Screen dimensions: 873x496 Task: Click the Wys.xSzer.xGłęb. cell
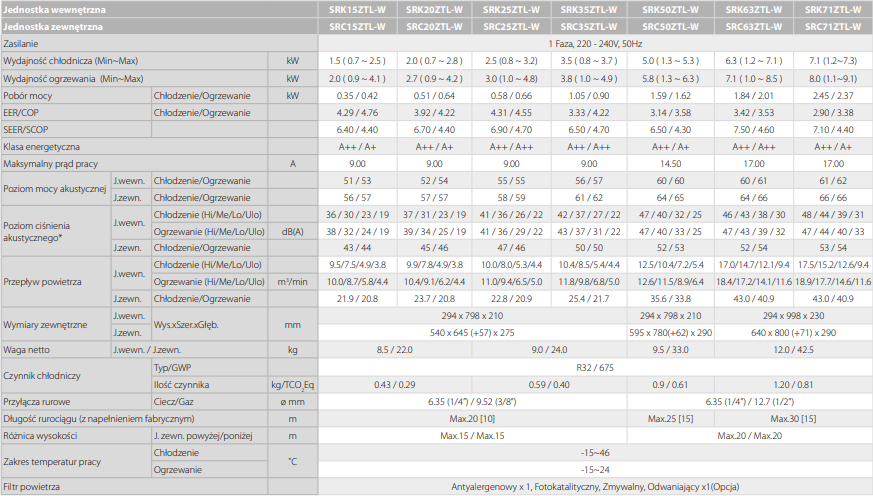pyautogui.click(x=186, y=325)
